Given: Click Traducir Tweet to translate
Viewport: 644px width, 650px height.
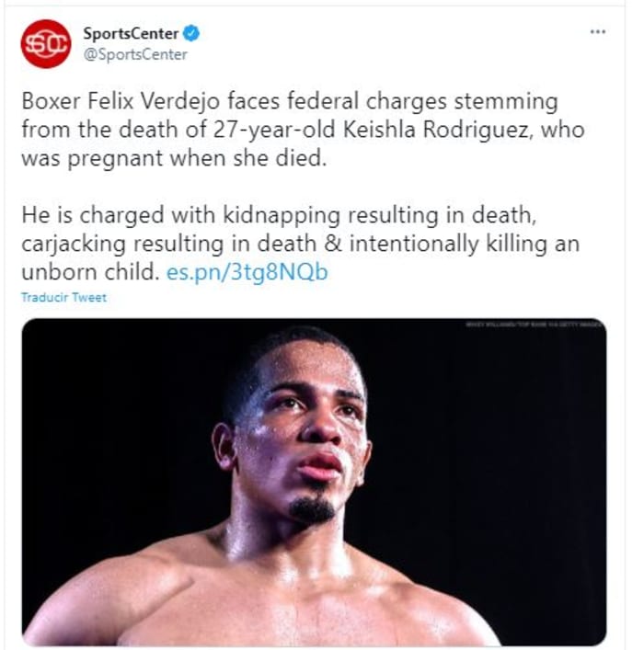Looking at the screenshot, I should [x=64, y=298].
